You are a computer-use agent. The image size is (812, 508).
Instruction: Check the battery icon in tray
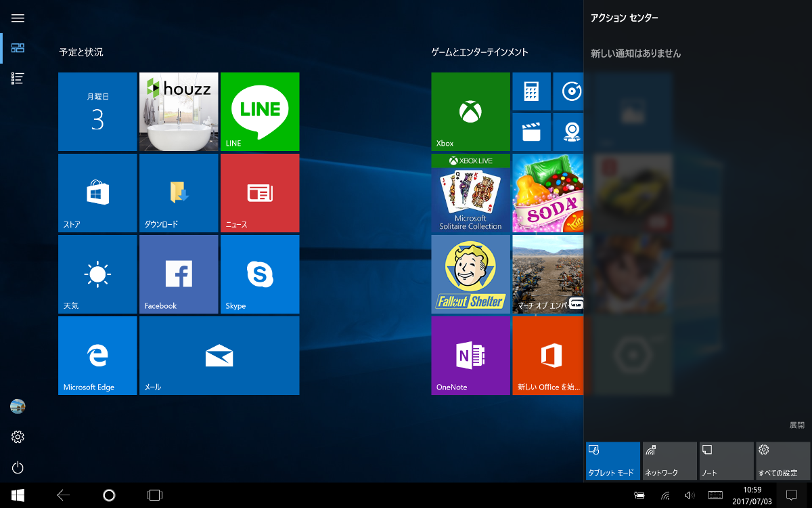(x=639, y=495)
